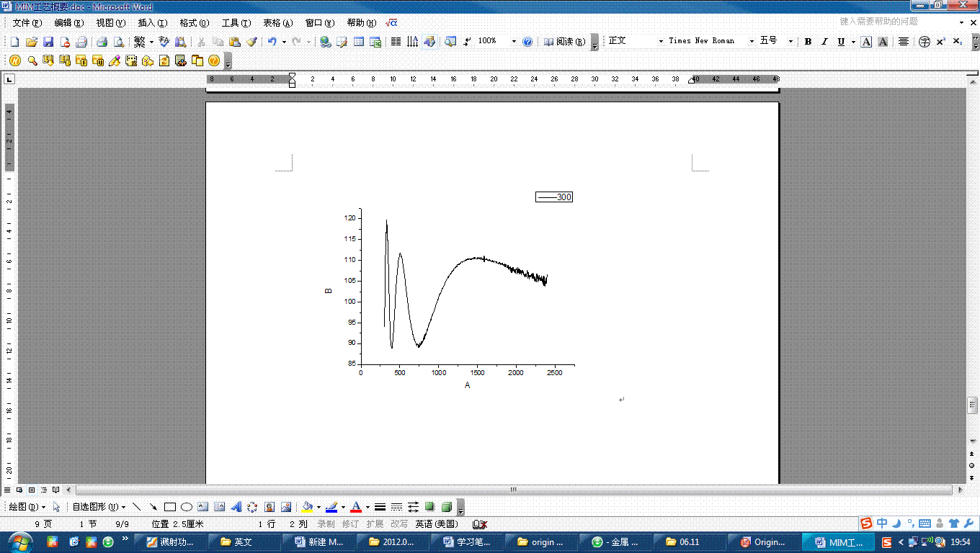The height and width of the screenshot is (553, 980).
Task: Open the 插入(I) menu
Action: [152, 23]
